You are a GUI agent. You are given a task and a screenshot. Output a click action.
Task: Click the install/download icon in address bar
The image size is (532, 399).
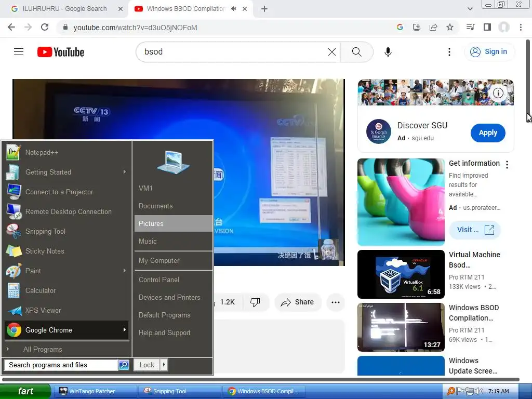(x=416, y=27)
